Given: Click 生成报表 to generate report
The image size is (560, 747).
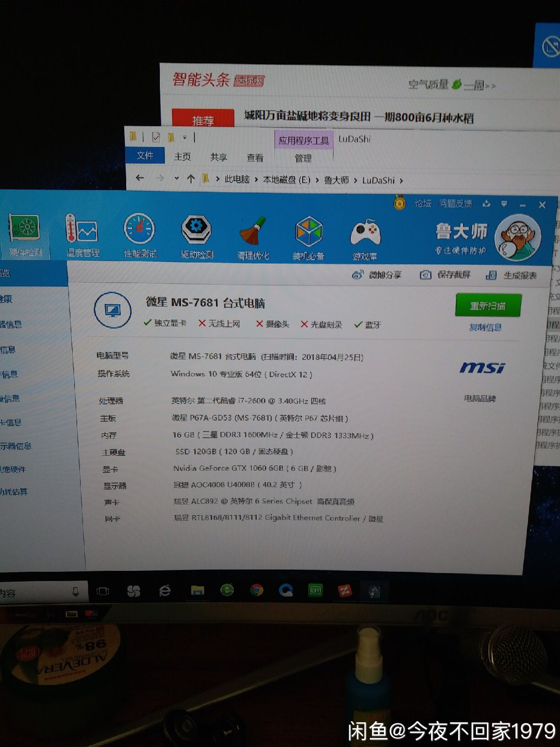Looking at the screenshot, I should pyautogui.click(x=511, y=275).
